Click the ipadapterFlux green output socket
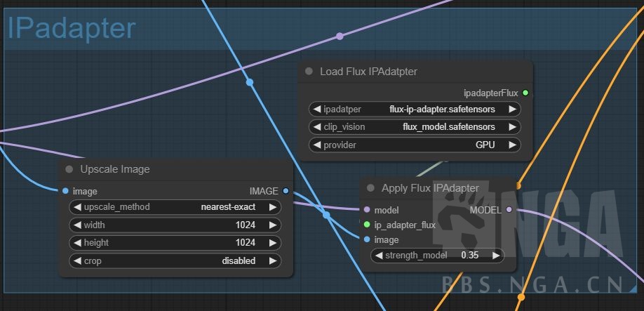Screen dimensions: 644x311 pyautogui.click(x=525, y=93)
